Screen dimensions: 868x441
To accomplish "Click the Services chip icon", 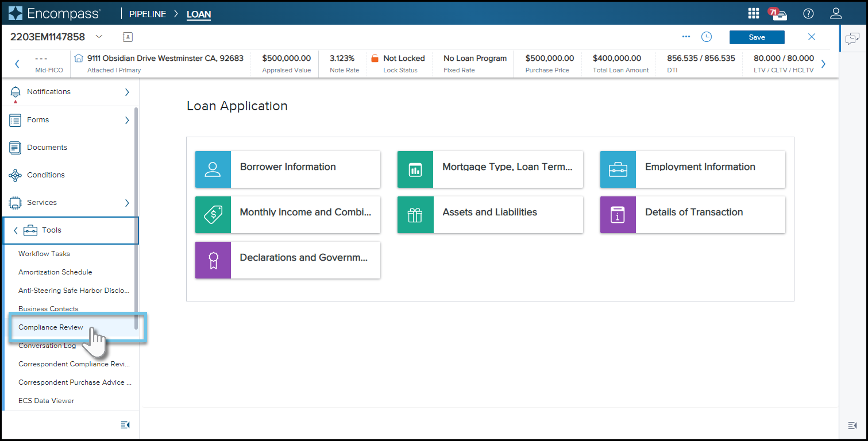I will [16, 203].
